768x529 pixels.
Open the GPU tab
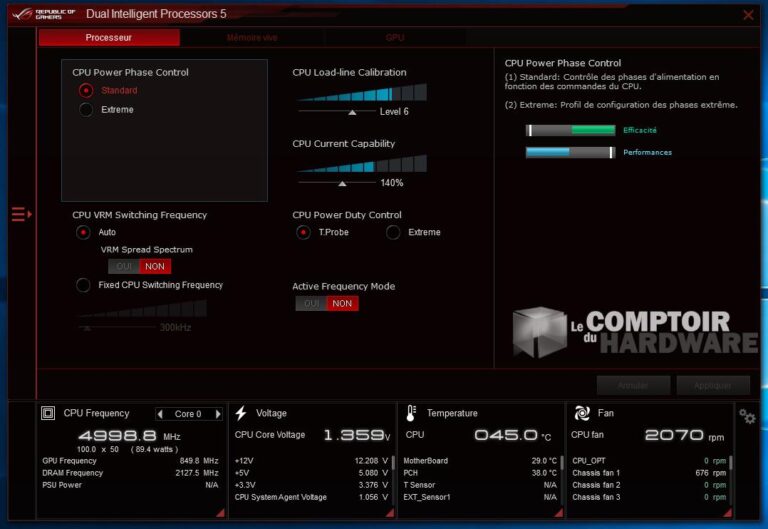coord(395,38)
